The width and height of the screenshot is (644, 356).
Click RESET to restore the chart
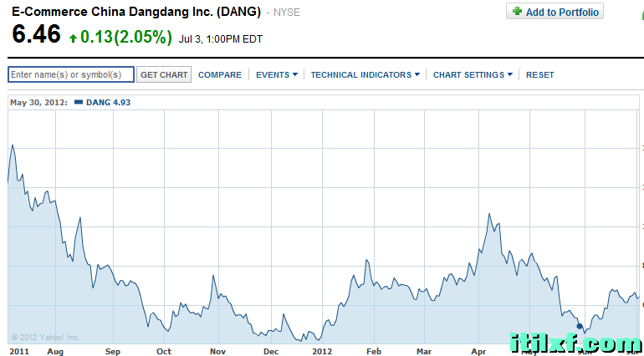click(540, 74)
